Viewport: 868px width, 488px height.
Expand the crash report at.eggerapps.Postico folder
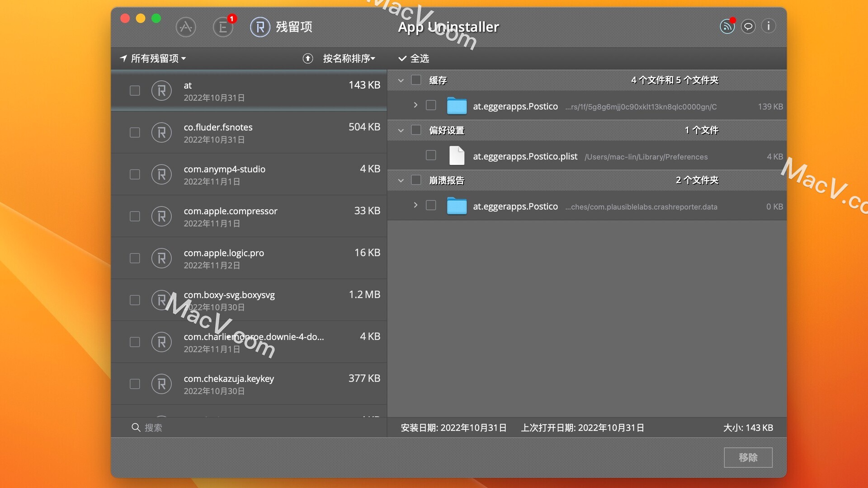click(x=415, y=205)
